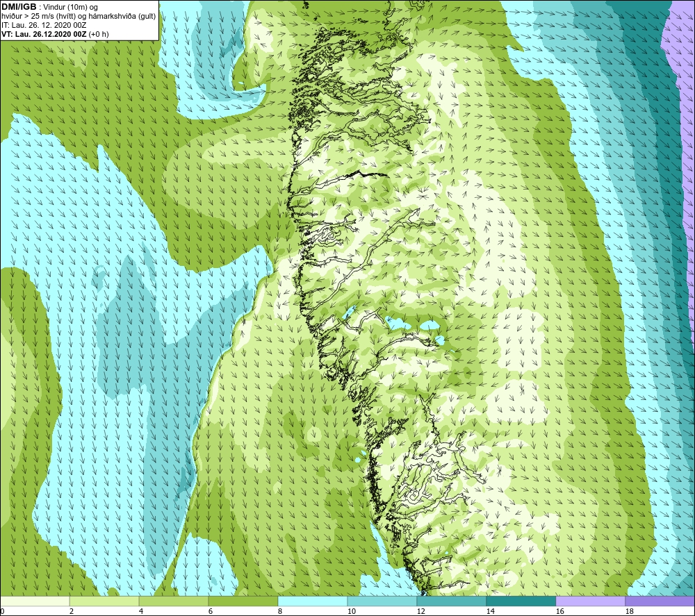Click the 14-16 m/s legend color swatch
This screenshot has width=695, height=616.
tap(521, 601)
